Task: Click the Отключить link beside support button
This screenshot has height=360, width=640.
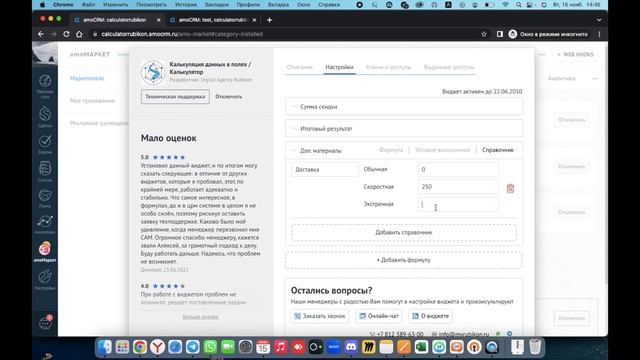Action: point(229,97)
